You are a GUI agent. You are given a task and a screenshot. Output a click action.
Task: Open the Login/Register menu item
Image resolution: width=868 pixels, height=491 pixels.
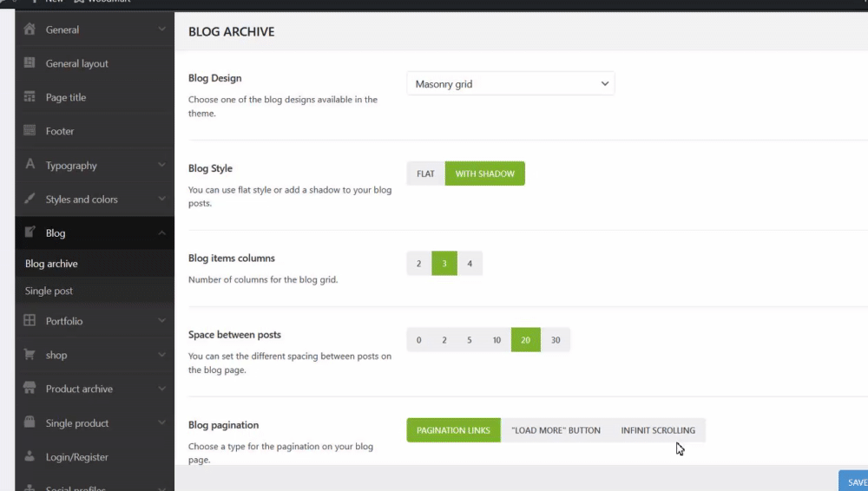[95, 456]
